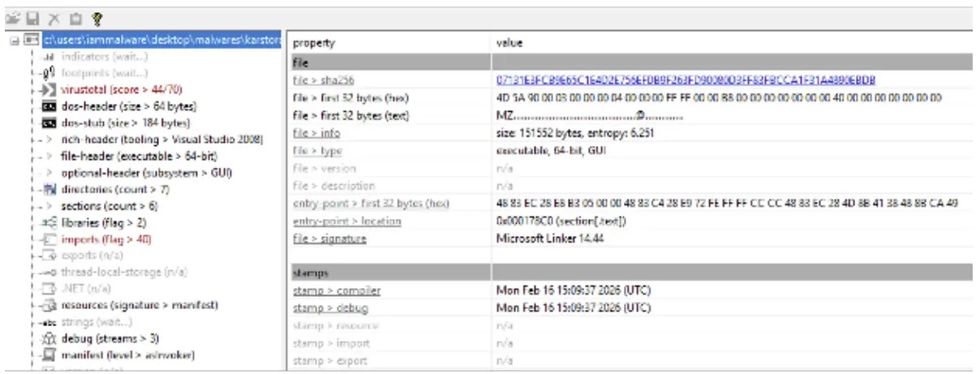Select the 'file > description' property row
This screenshot has height=374, width=980.
click(630, 186)
